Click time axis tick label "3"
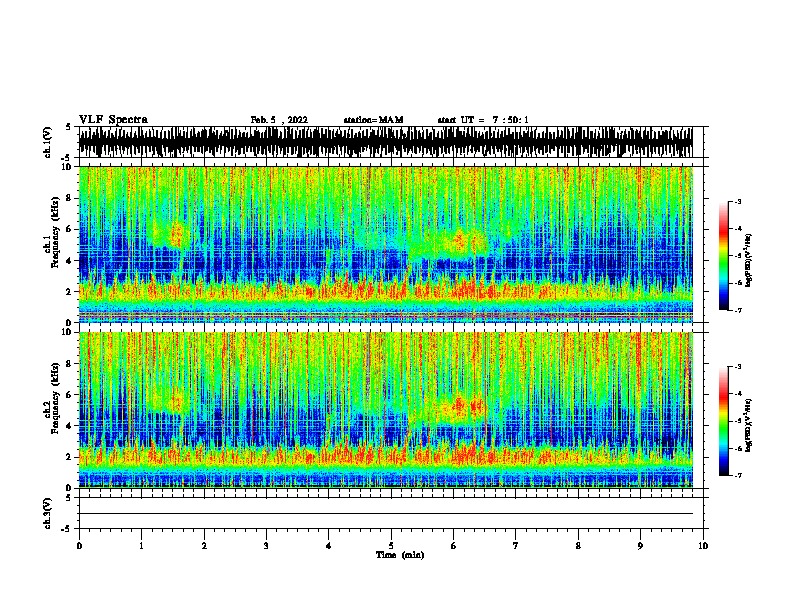This screenshot has height=612, width=792. tap(266, 546)
